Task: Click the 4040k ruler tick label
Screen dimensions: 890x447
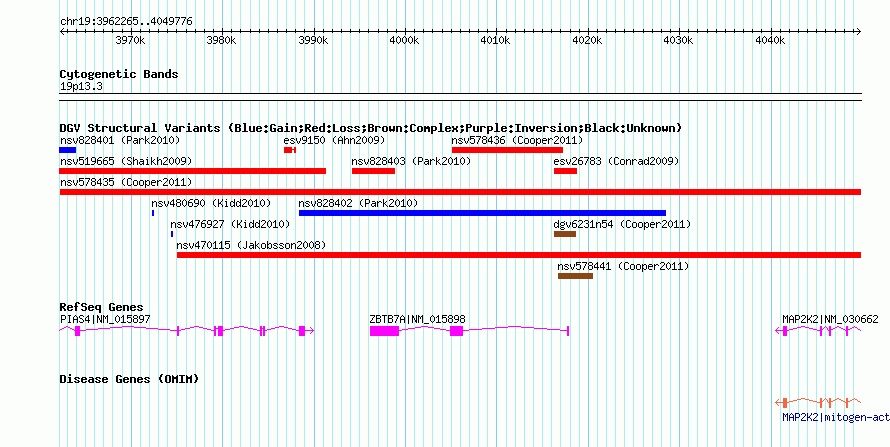Action: pos(772,41)
